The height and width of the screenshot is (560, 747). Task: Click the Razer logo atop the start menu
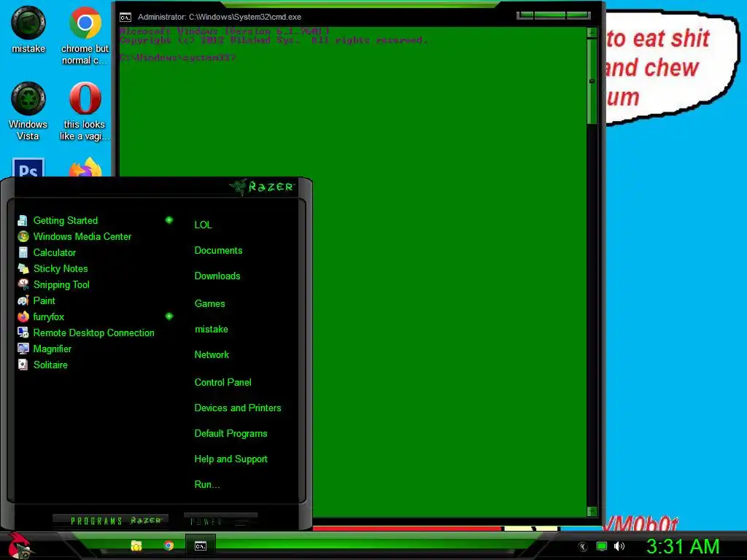[262, 187]
